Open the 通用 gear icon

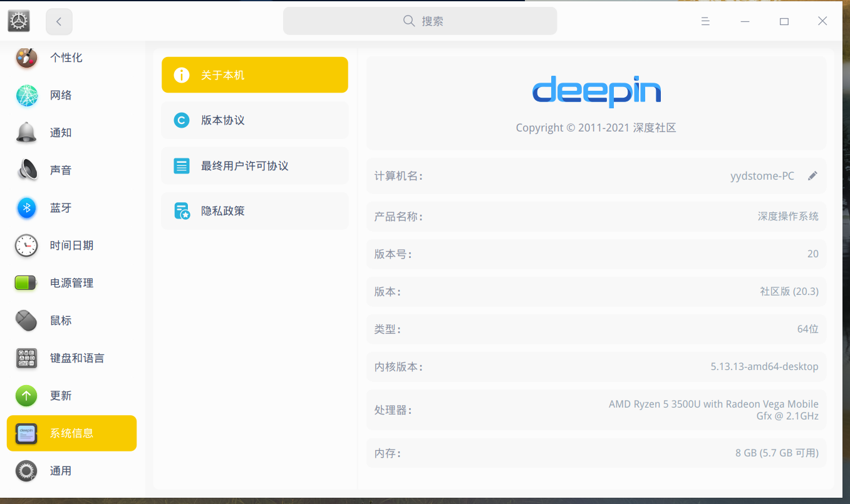tap(26, 471)
